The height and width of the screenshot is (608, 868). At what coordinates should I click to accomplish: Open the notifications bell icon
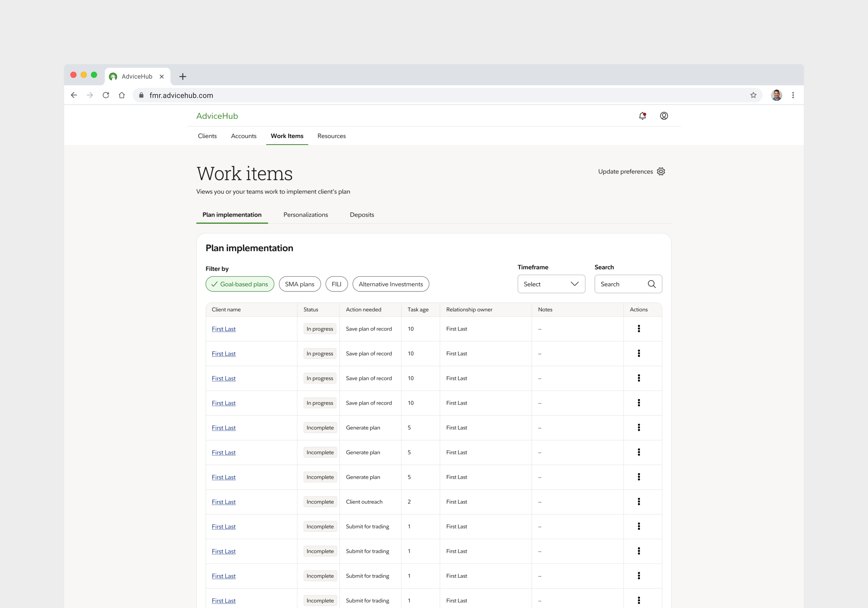pyautogui.click(x=642, y=116)
